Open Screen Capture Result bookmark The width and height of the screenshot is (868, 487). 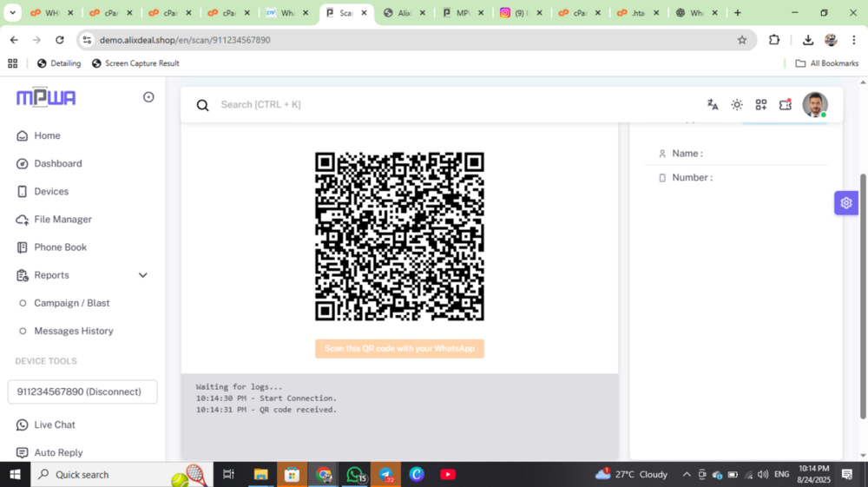point(135,63)
